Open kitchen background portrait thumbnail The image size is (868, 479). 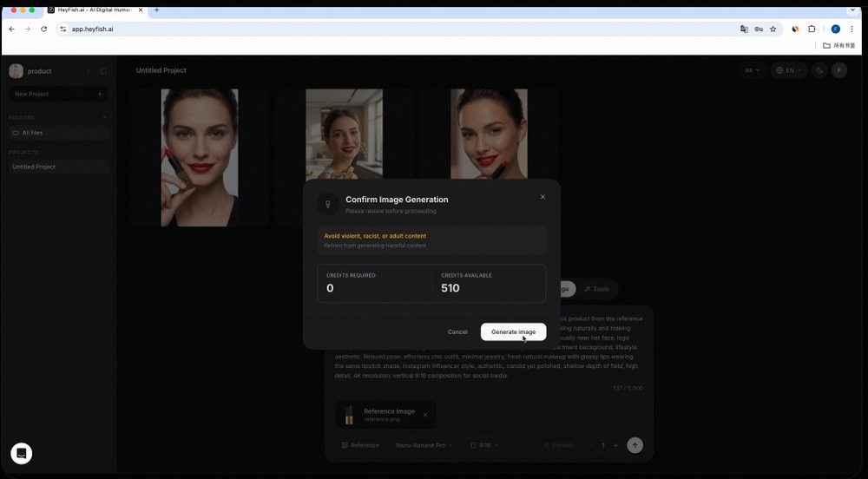pyautogui.click(x=344, y=134)
